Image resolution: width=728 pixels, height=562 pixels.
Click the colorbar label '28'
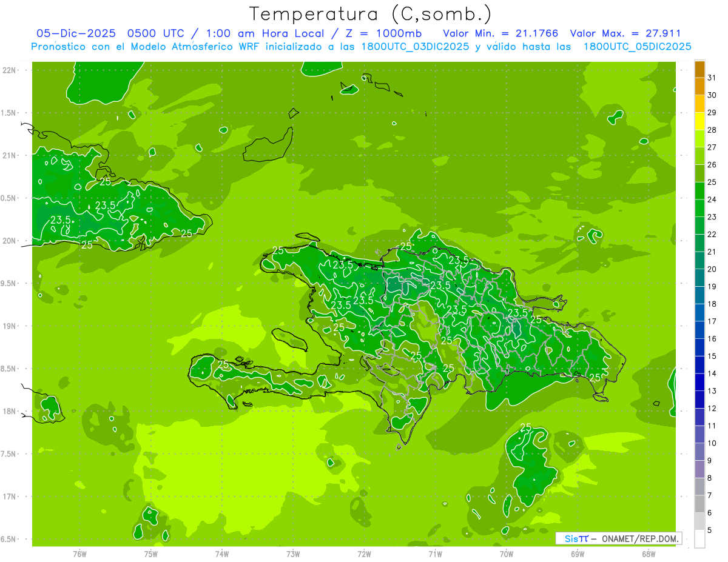(x=712, y=130)
